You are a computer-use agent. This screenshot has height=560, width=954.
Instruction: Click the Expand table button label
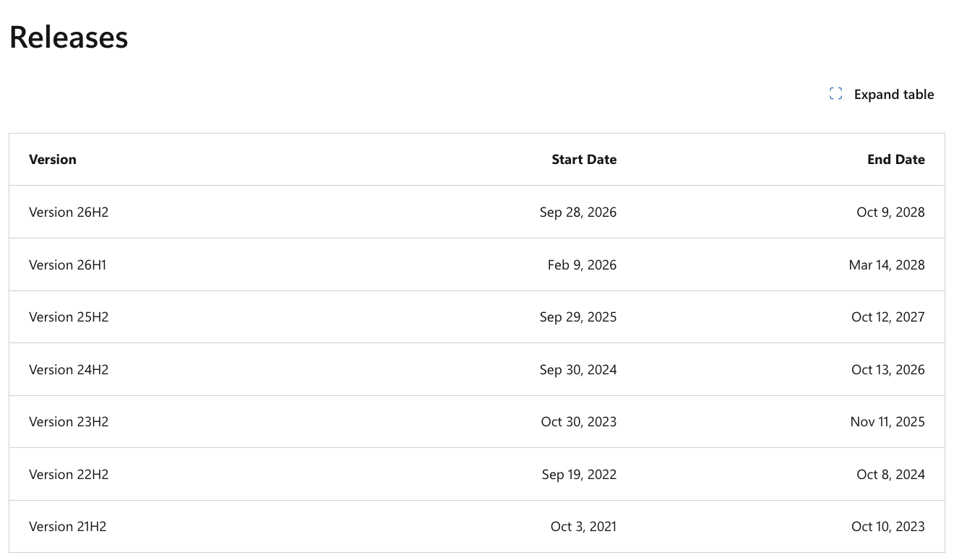coord(894,95)
